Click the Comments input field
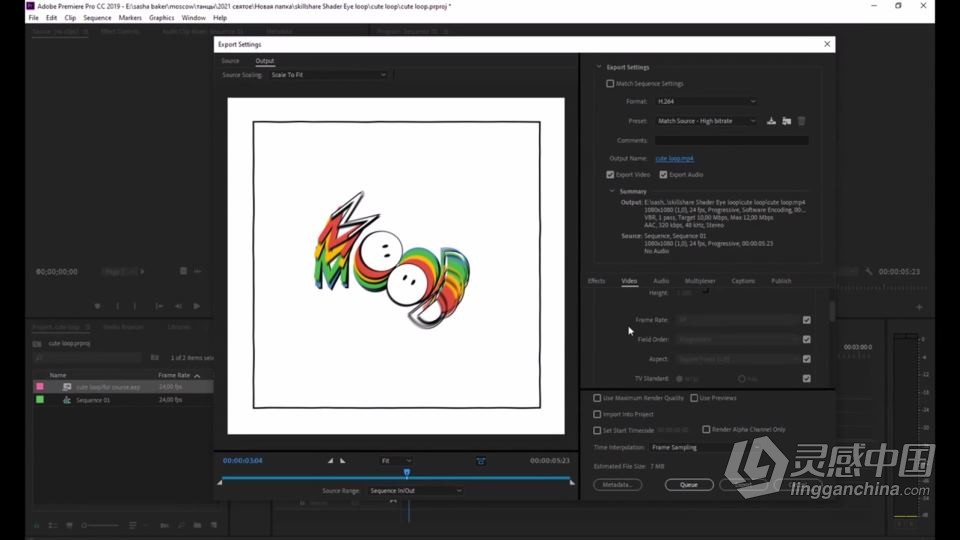 [731, 141]
